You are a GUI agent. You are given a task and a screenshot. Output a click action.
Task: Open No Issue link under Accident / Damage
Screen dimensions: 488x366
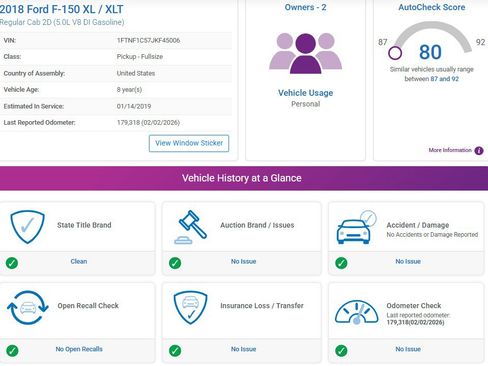click(408, 262)
